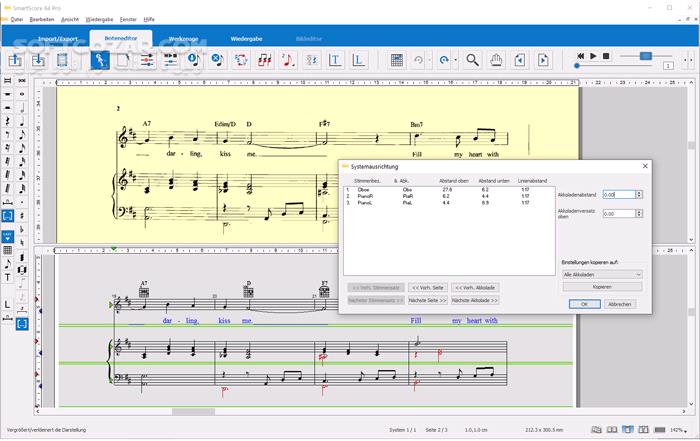The height and width of the screenshot is (441, 700).
Task: Open the Wiedergabe menu in menu bar
Action: click(x=99, y=20)
